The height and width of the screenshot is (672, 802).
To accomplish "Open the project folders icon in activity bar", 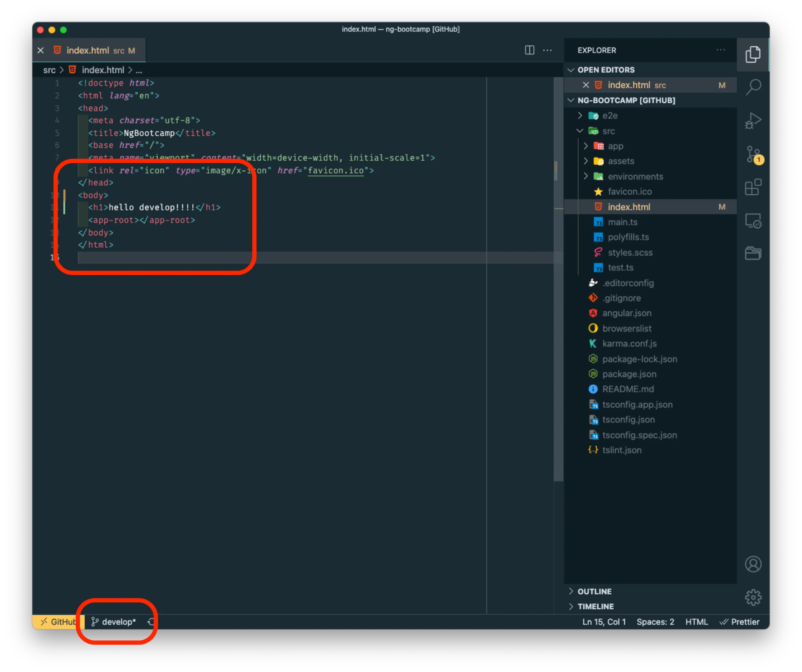I will point(753,253).
